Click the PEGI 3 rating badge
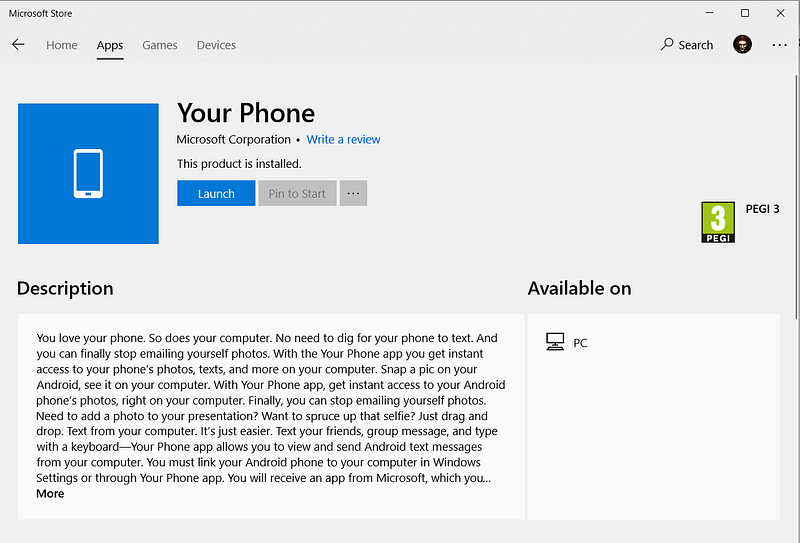Screen dimensions: 800x543 (x=718, y=222)
